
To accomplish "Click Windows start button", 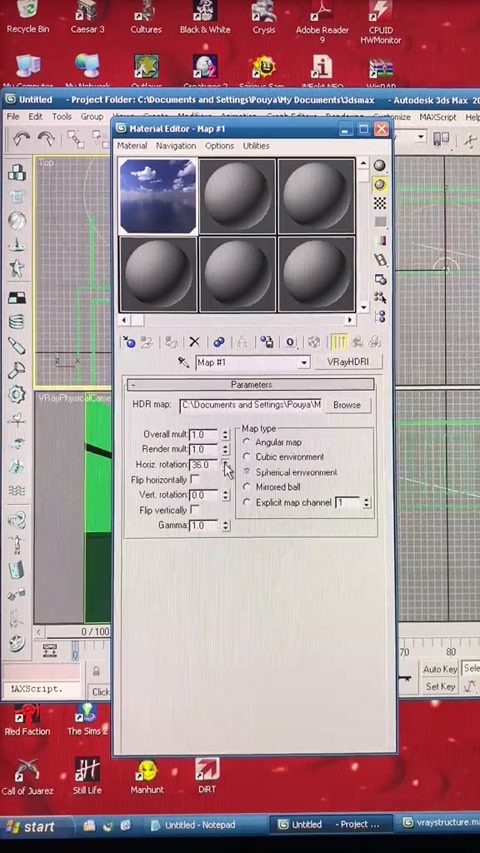I will click(x=34, y=827).
